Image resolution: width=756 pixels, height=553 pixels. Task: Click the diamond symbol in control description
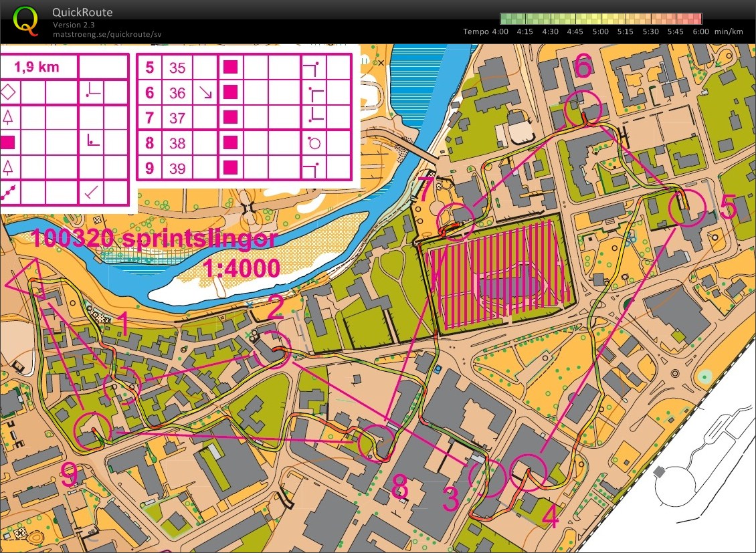(8, 92)
